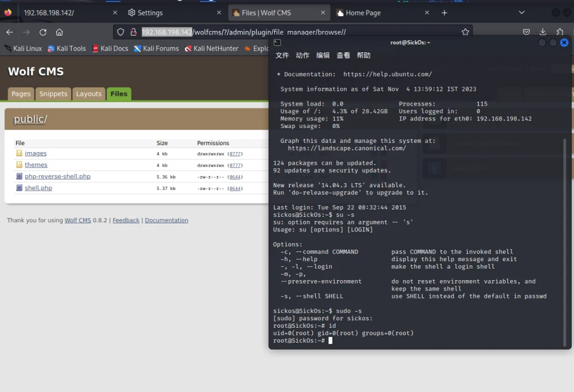Go back with the browser back arrow
The image size is (574, 392).
[x=10, y=32]
